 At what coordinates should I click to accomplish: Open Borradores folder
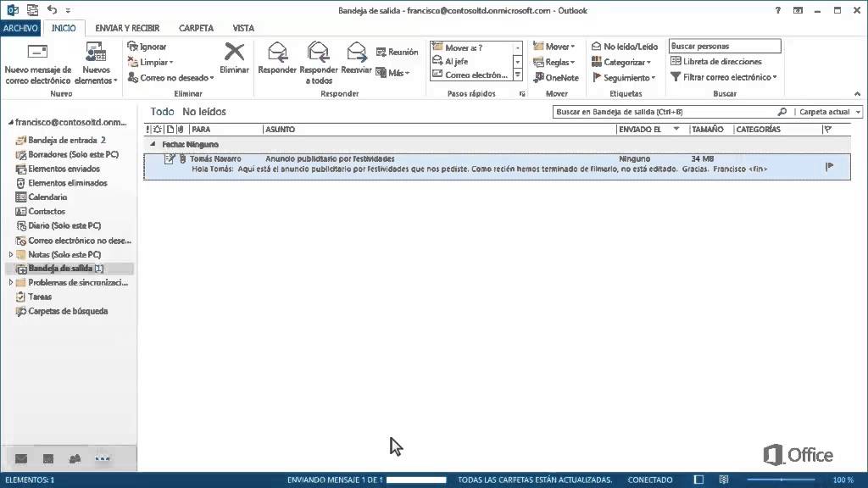(x=66, y=154)
